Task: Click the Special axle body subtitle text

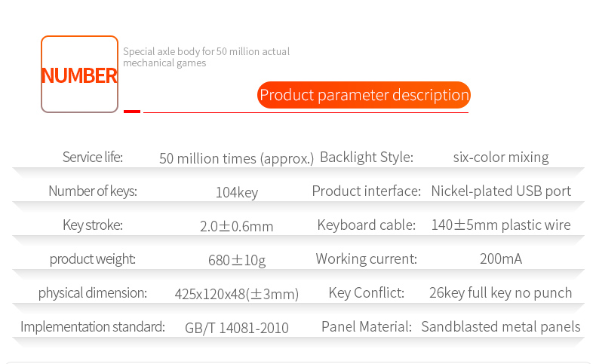Action: [x=206, y=57]
